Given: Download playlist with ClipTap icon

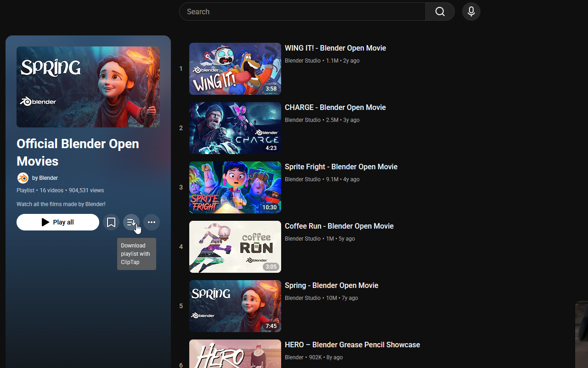Looking at the screenshot, I should tap(131, 222).
